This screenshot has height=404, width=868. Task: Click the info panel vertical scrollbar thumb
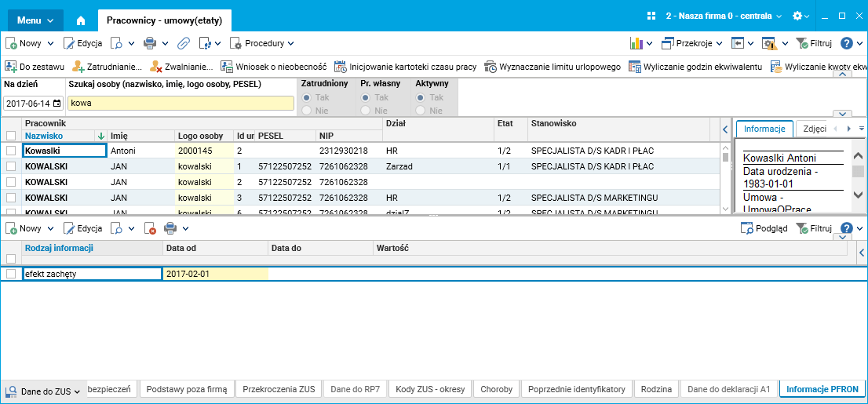(858, 171)
